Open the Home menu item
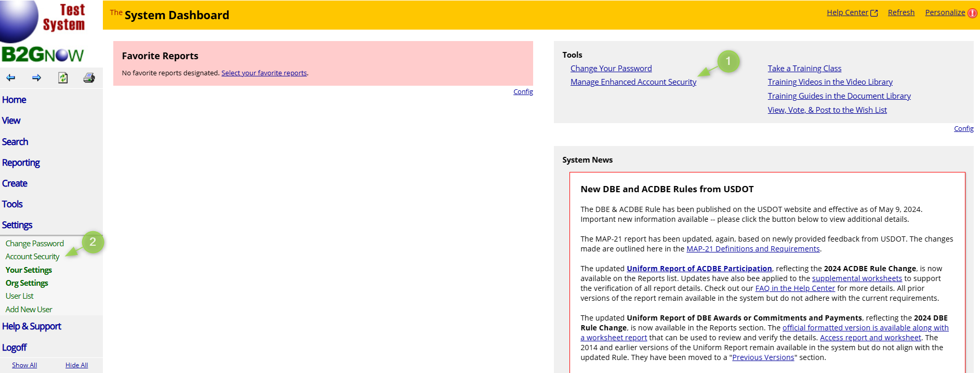 (14, 100)
